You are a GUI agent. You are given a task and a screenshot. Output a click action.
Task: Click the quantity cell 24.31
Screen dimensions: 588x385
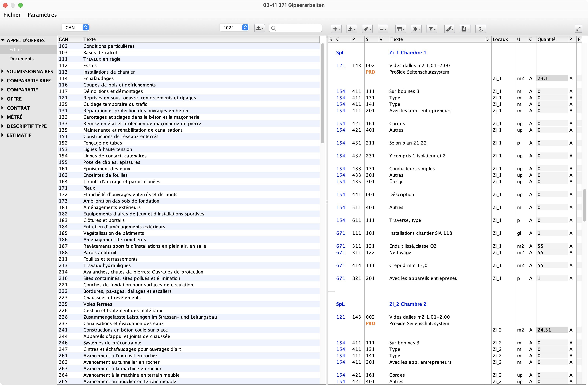552,330
